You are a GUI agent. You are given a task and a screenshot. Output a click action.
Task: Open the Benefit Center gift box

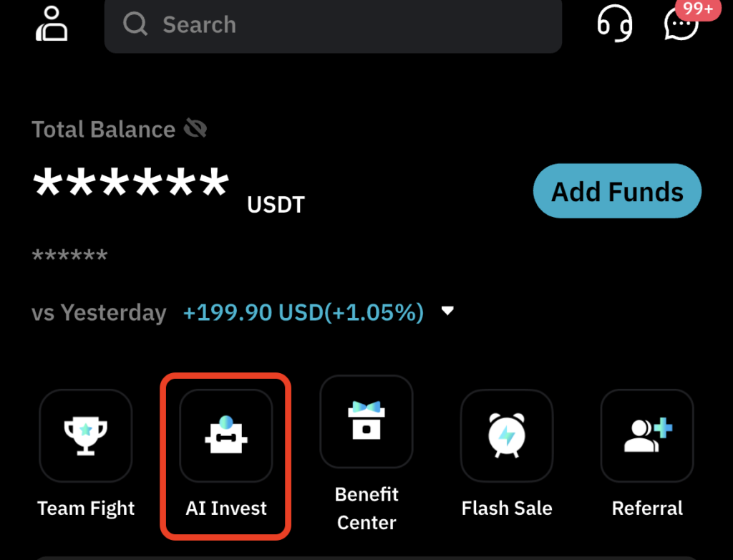pyautogui.click(x=366, y=423)
